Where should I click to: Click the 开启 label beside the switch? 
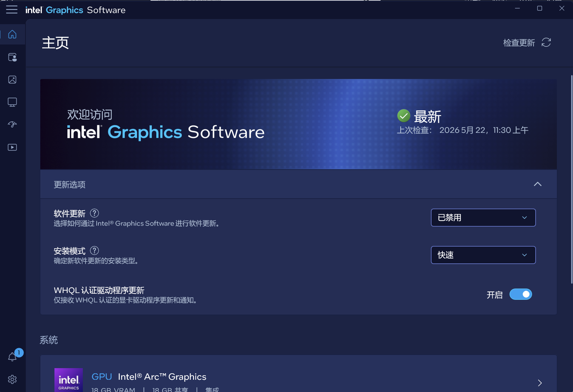(x=495, y=295)
